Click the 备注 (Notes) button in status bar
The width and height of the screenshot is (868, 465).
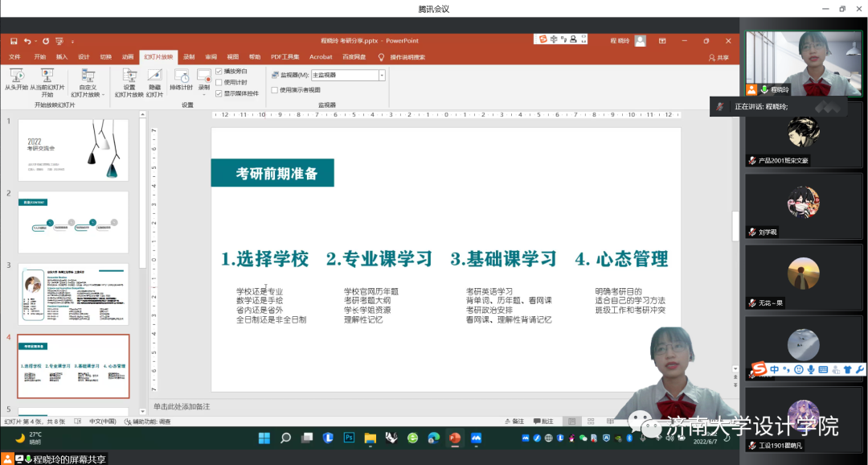tap(514, 421)
